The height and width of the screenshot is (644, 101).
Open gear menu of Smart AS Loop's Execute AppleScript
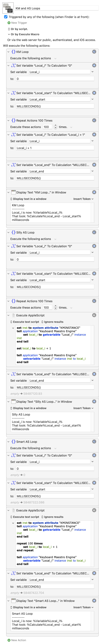94,510
